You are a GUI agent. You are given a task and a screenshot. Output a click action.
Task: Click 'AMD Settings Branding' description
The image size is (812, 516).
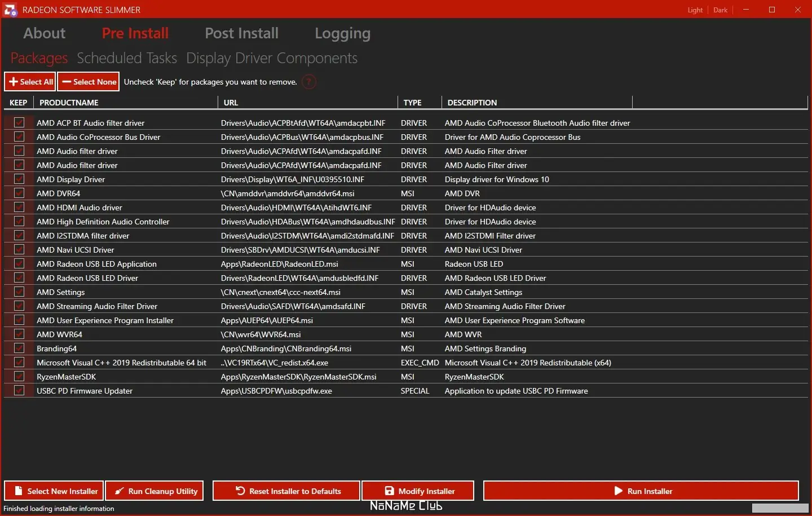tap(486, 349)
